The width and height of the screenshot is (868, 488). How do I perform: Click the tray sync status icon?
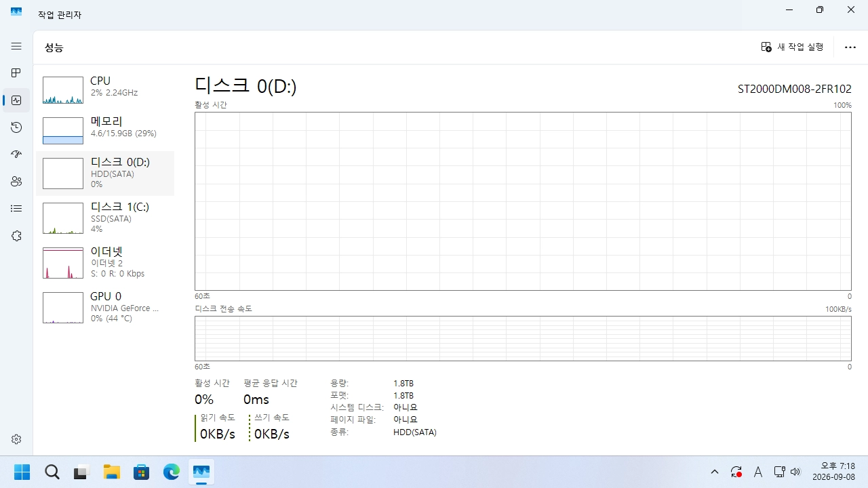coord(736,472)
